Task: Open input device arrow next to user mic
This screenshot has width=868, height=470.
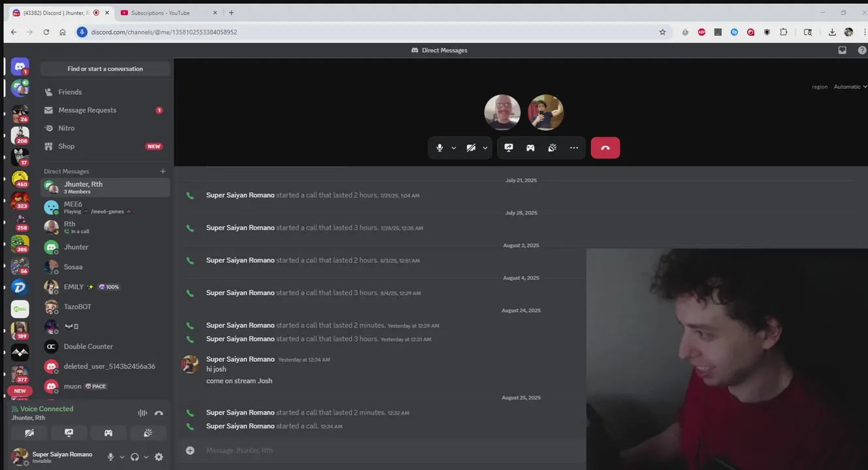Action: [121, 457]
